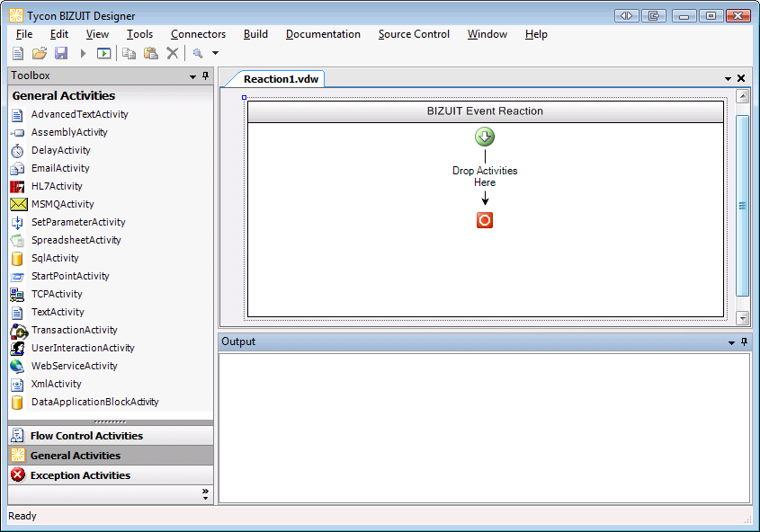This screenshot has width=760, height=532.
Task: Click the previous window arrows title button
Action: click(627, 16)
